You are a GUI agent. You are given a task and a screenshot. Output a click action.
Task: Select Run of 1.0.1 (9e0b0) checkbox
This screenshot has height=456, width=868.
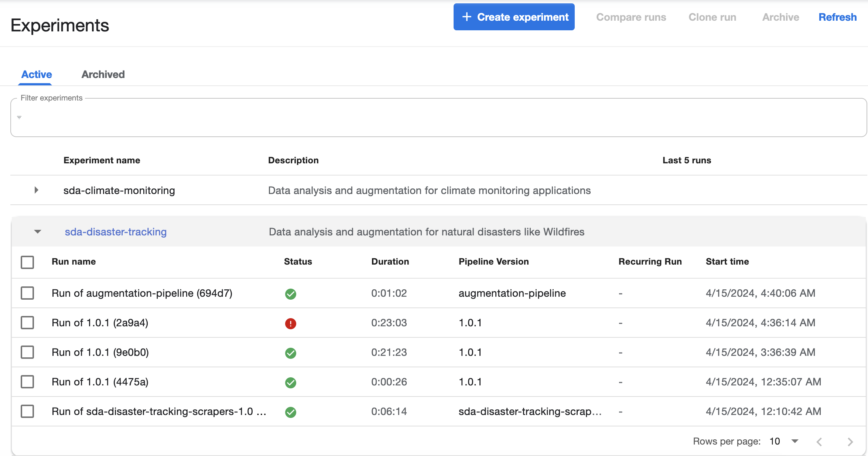27,352
